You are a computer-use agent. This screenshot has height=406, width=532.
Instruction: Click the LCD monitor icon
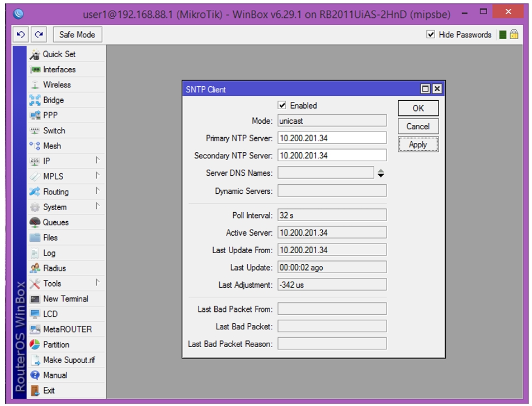tap(35, 314)
